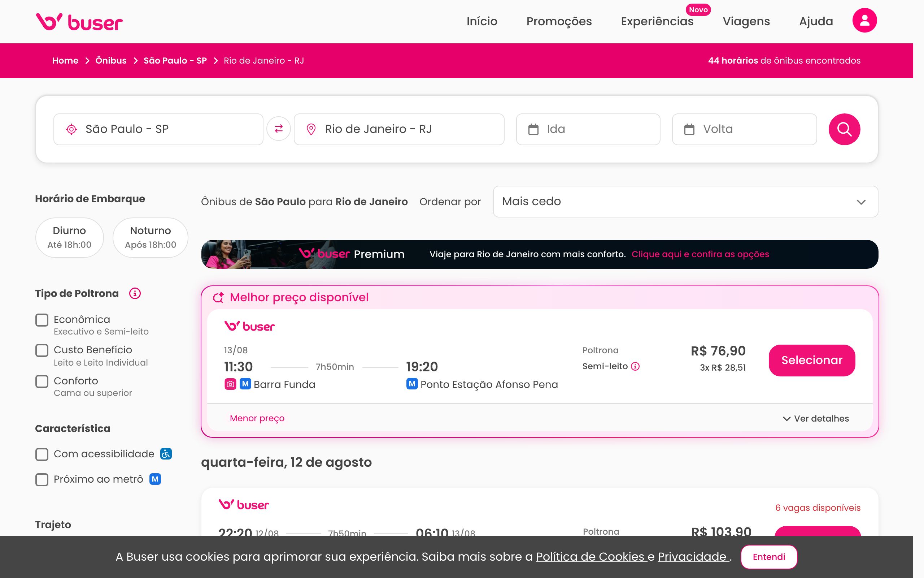Screen dimensions: 924x578
Task: Click the pink search magnifier button
Action: [844, 129]
